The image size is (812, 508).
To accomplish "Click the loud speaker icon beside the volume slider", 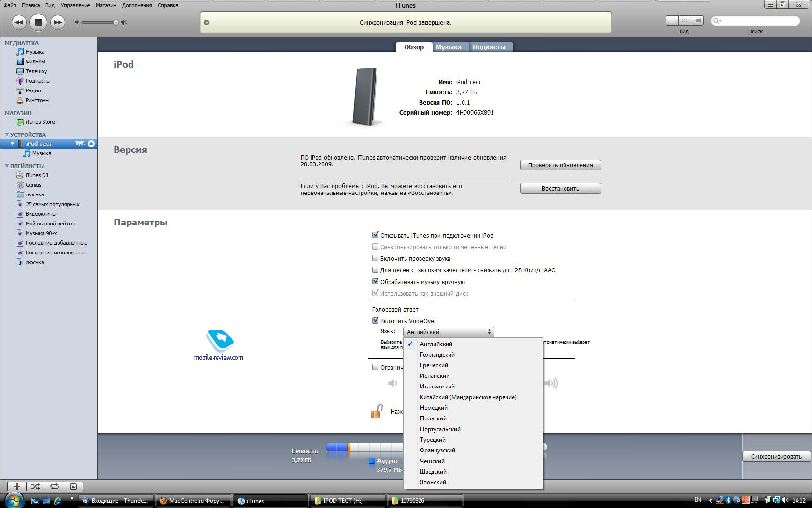I will [124, 22].
